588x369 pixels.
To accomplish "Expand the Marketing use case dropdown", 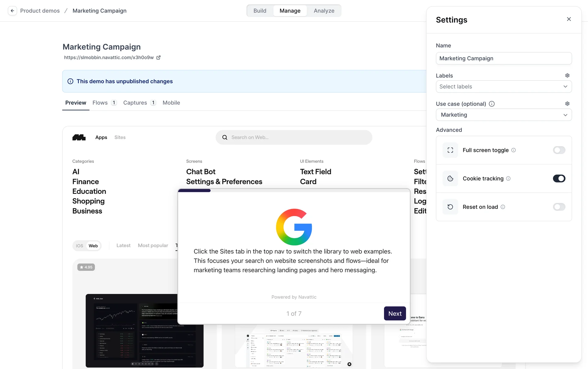I will tap(503, 115).
